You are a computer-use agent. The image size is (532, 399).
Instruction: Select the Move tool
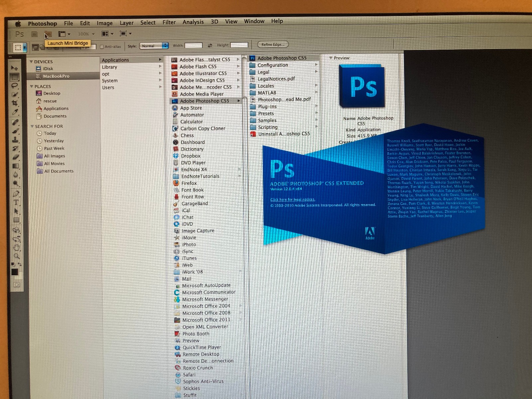click(14, 68)
